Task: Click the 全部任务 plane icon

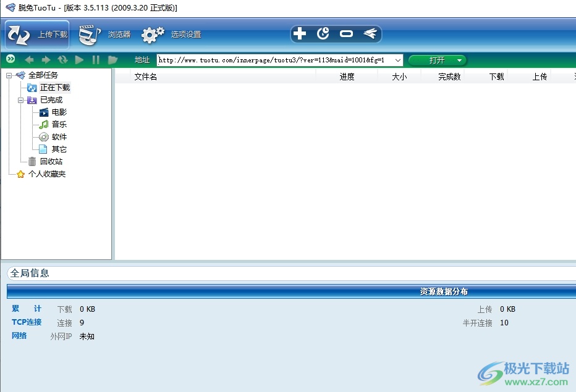Action: [x=20, y=75]
